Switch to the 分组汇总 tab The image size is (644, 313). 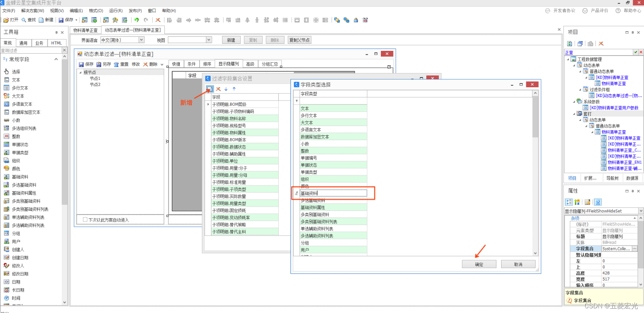270,64
